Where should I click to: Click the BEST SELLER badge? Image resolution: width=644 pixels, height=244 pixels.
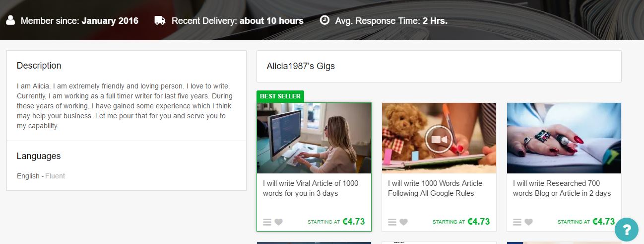(x=280, y=96)
